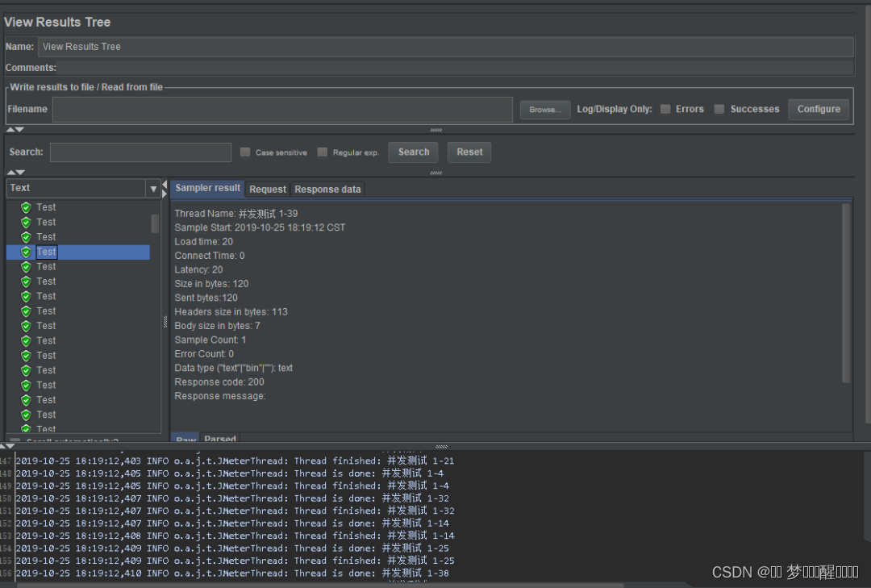Click the Error Count: 0 line
The width and height of the screenshot is (871, 588).
coord(204,354)
